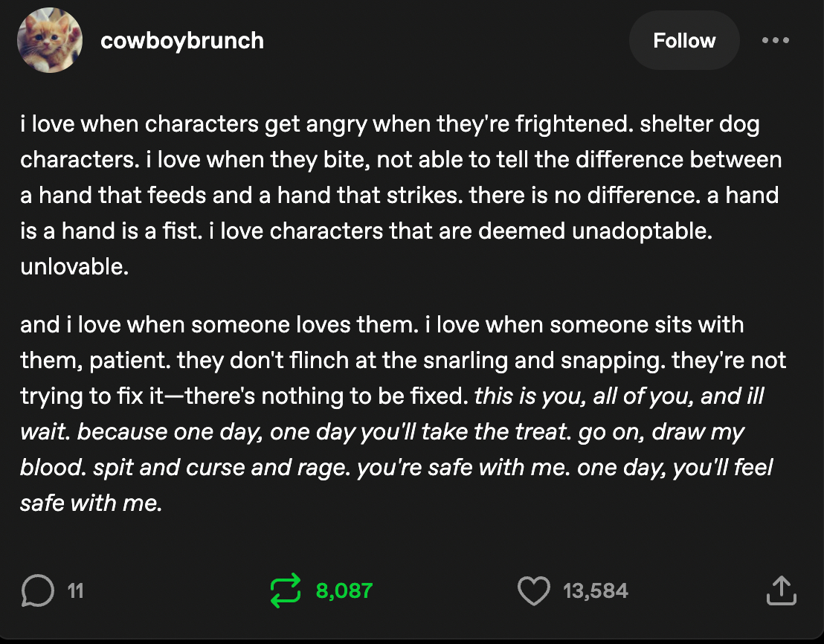This screenshot has height=644, width=824.
Task: Click the 8,087 reblogs count
Action: 344,591
